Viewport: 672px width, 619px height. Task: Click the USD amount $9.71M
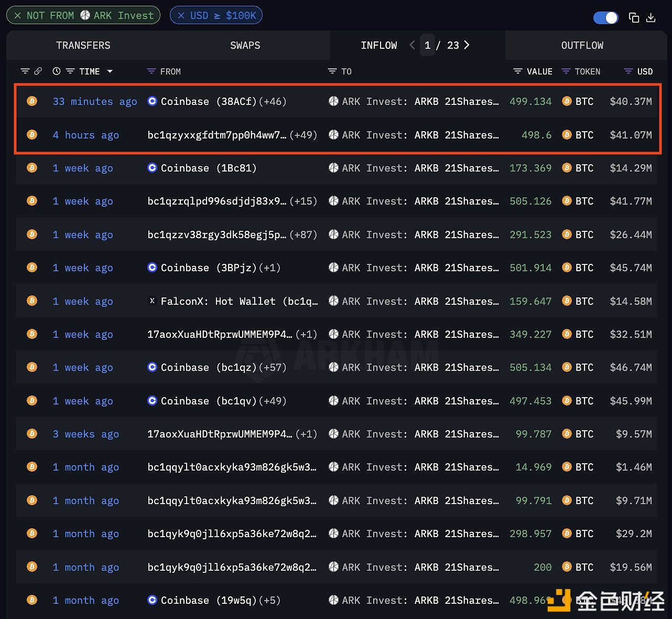(x=634, y=501)
